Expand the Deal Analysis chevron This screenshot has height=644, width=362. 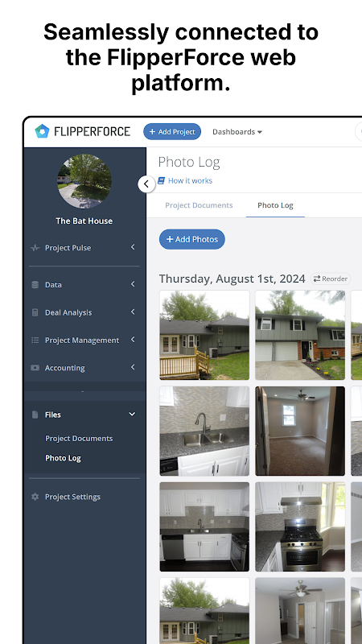point(133,312)
